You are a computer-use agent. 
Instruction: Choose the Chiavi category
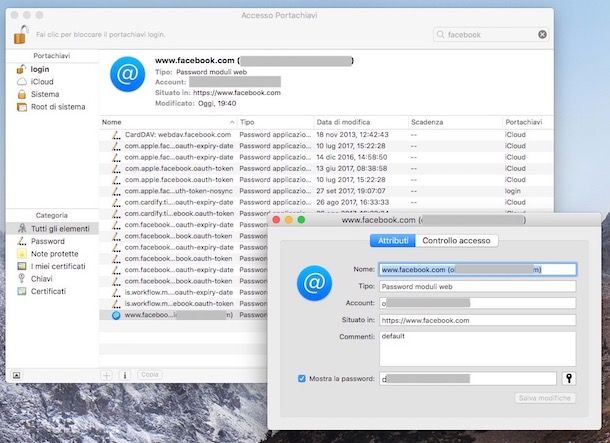52,278
